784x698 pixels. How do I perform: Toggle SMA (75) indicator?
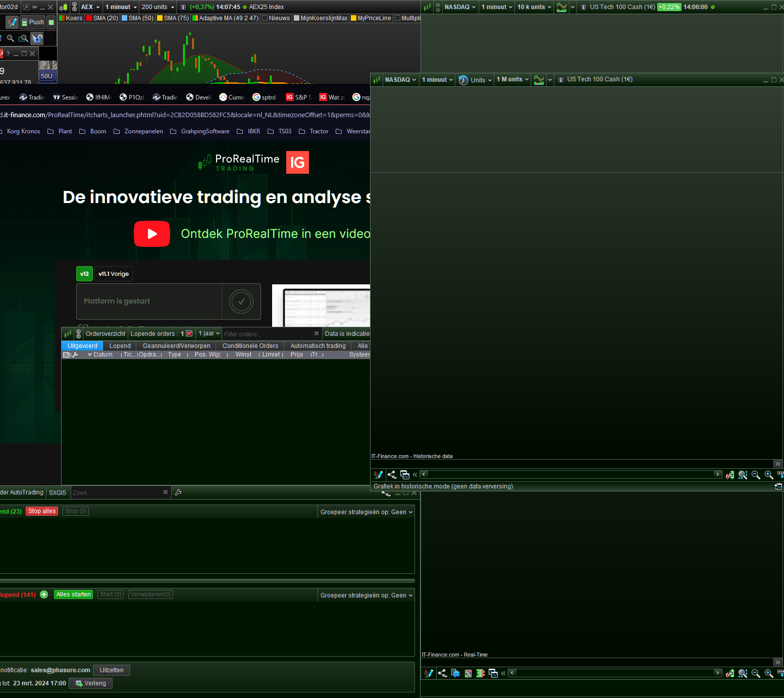click(173, 18)
